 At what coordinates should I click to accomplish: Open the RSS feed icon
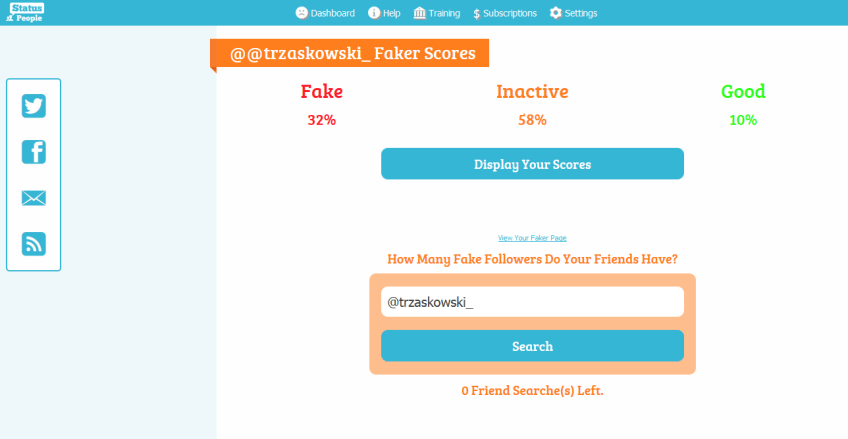[x=34, y=244]
